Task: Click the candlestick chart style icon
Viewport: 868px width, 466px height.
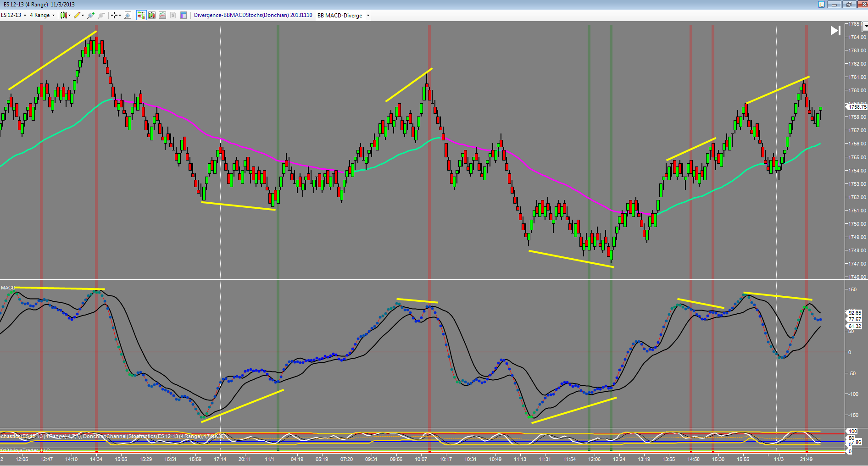Action: pyautogui.click(x=64, y=15)
